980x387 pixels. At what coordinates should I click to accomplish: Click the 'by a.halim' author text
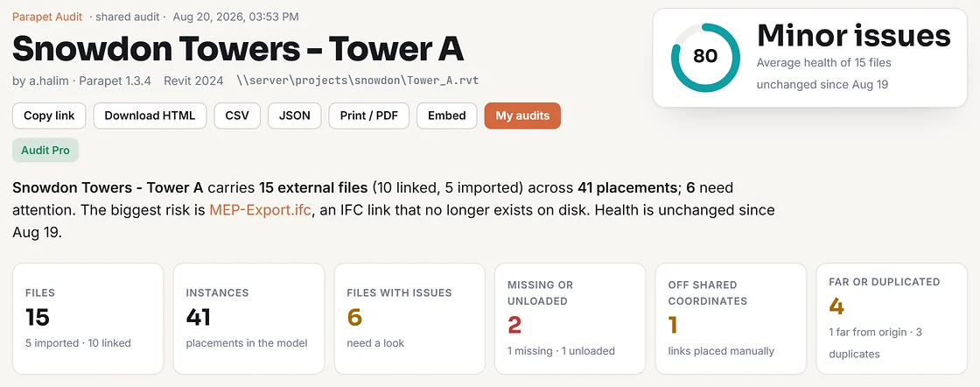(x=40, y=81)
